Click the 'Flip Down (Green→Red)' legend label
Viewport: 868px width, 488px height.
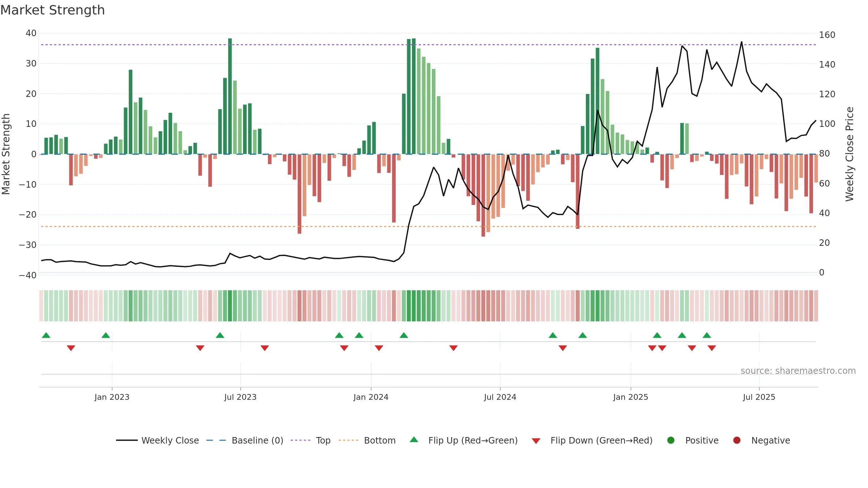point(601,440)
